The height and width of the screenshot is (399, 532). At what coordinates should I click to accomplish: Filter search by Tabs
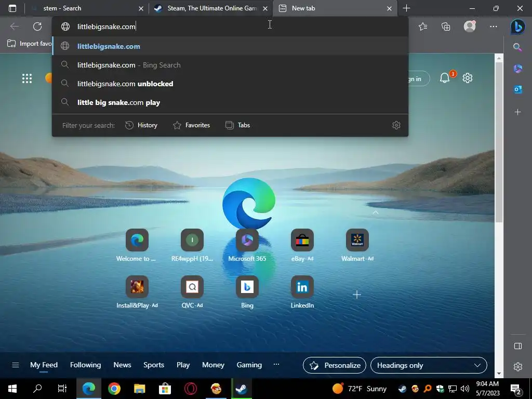237,125
